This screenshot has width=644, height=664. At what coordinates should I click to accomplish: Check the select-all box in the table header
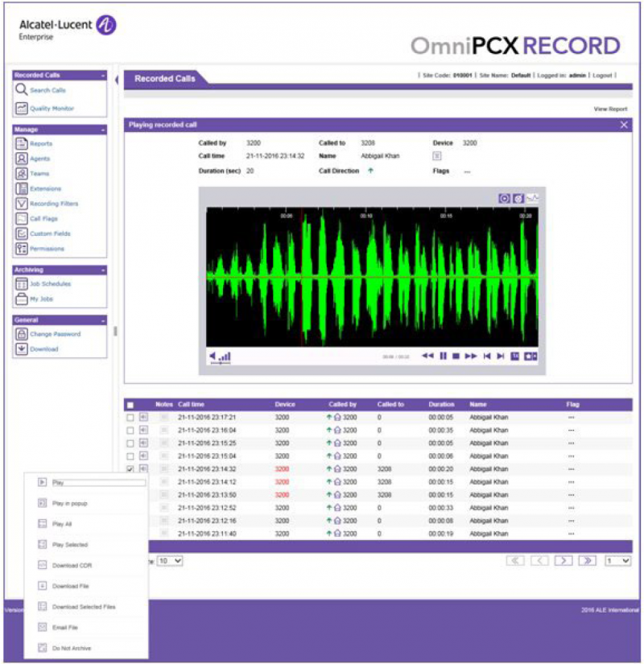tap(131, 403)
